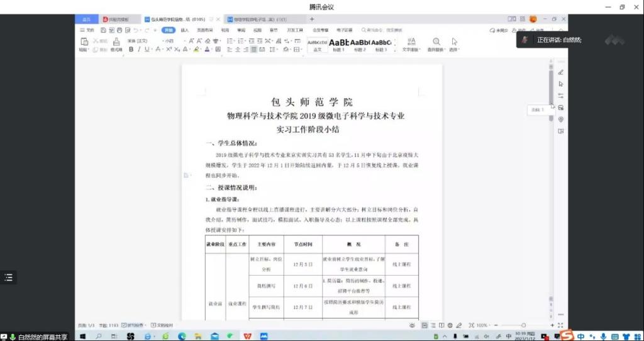The image size is (644, 341).
Task: Click the Select (选择) cursor icon
Action: coord(454,42)
